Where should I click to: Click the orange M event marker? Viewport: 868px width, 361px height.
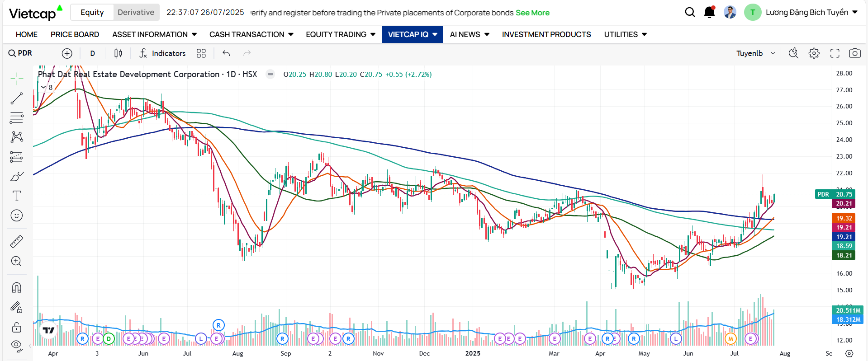click(730, 339)
